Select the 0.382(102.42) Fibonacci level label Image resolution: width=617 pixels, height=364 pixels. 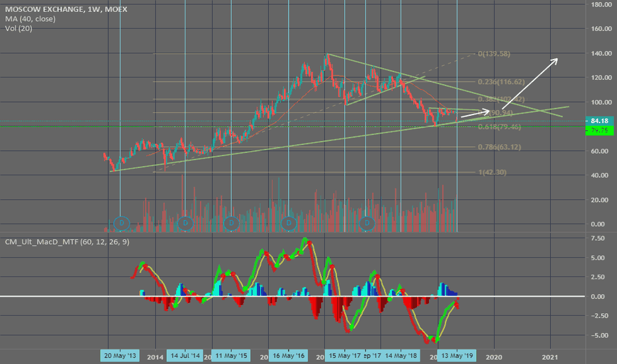click(x=501, y=99)
